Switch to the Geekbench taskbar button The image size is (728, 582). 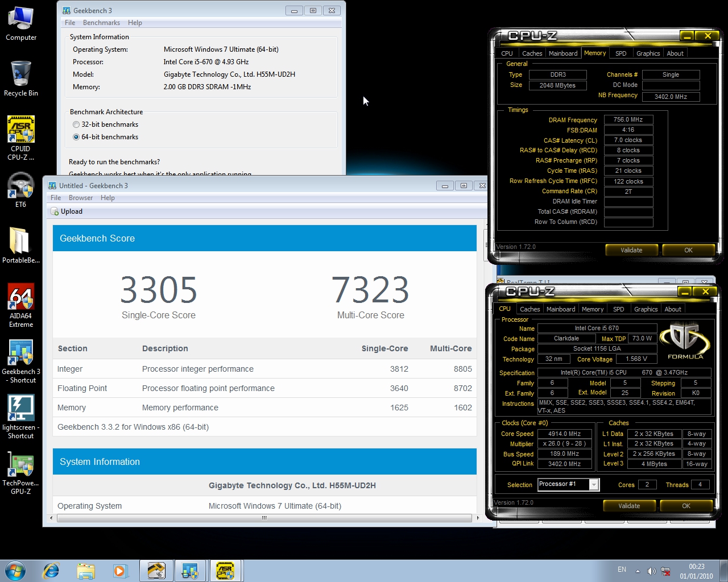pyautogui.click(x=191, y=571)
